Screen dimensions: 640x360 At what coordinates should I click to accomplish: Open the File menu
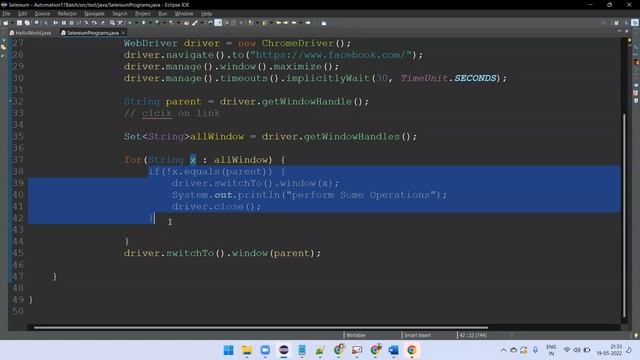point(6,13)
